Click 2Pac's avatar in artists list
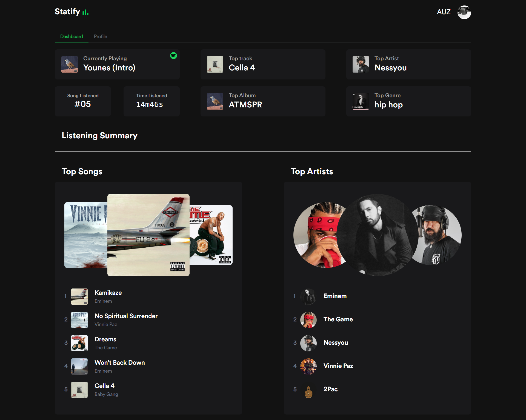Viewport: 526px width, 420px height. (x=308, y=390)
